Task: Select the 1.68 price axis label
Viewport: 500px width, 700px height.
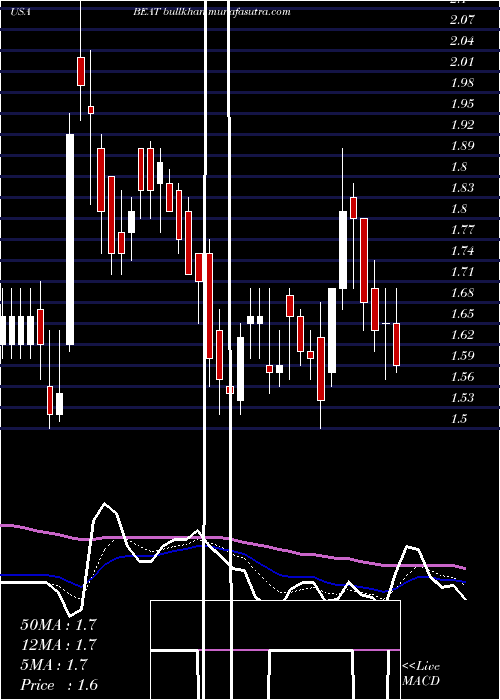Action: [462, 293]
